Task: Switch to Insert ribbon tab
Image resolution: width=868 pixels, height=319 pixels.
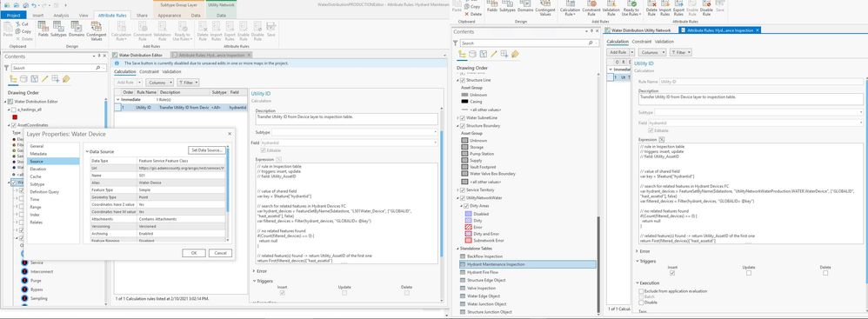Action: click(x=37, y=16)
